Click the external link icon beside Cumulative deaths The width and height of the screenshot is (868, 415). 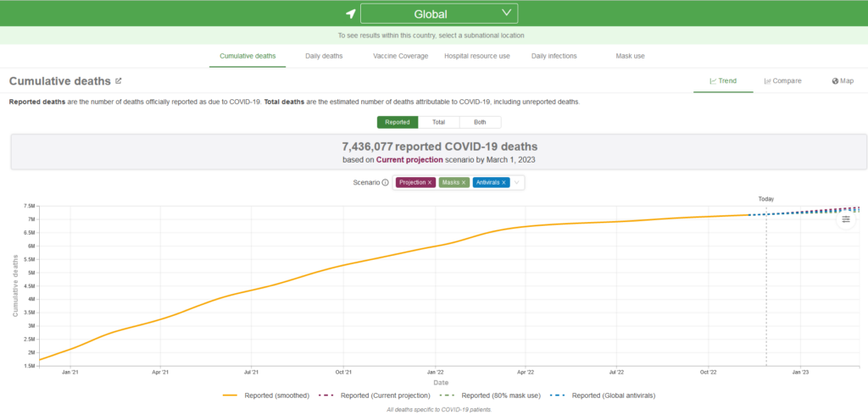click(119, 81)
